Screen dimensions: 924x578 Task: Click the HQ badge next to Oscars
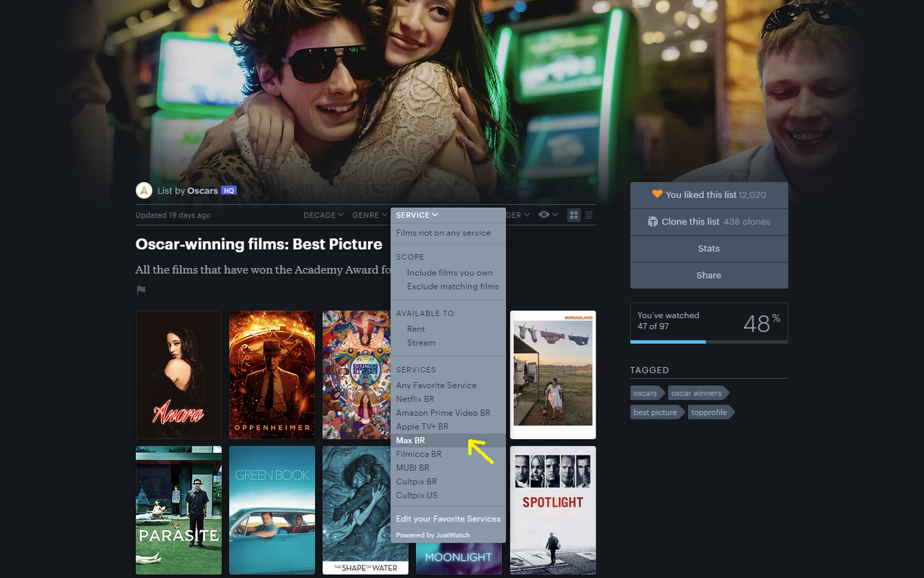[x=229, y=191]
